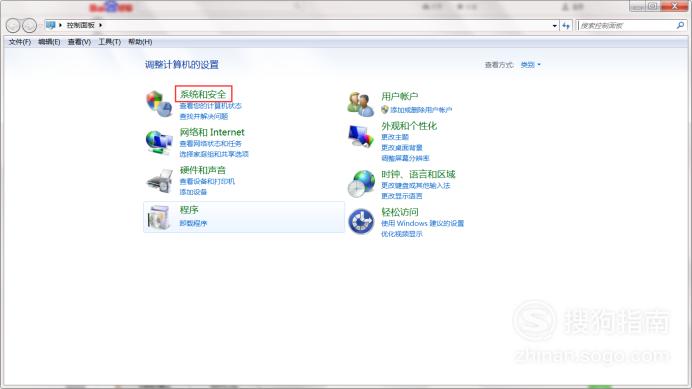Click the Hardware and Sound printer icon

[x=159, y=181]
